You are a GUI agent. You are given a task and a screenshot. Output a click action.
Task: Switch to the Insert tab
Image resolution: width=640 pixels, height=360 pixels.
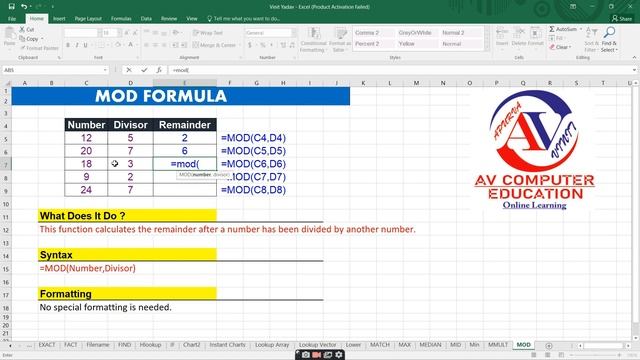(x=59, y=18)
